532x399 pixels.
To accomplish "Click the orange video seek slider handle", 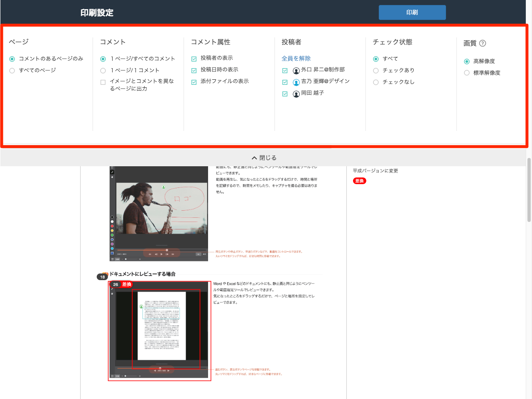I will [x=167, y=250].
